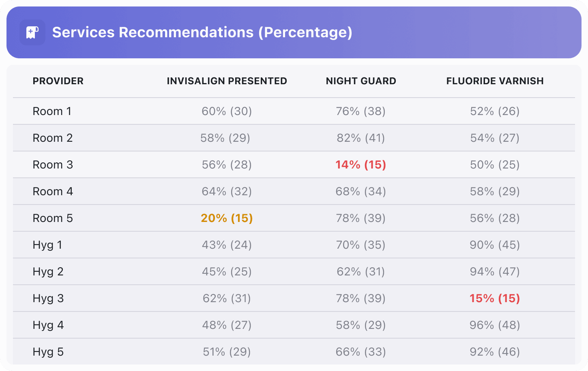Click Hyg 2's 94% Fluoride Varnish cell
The height and width of the screenshot is (371, 588).
click(495, 272)
